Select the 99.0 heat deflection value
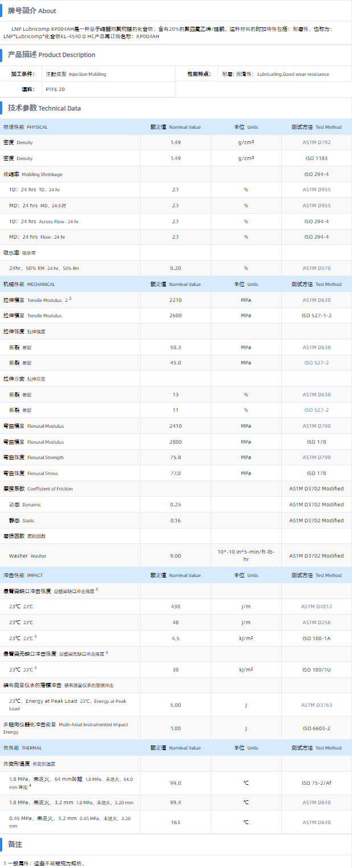 click(x=175, y=783)
